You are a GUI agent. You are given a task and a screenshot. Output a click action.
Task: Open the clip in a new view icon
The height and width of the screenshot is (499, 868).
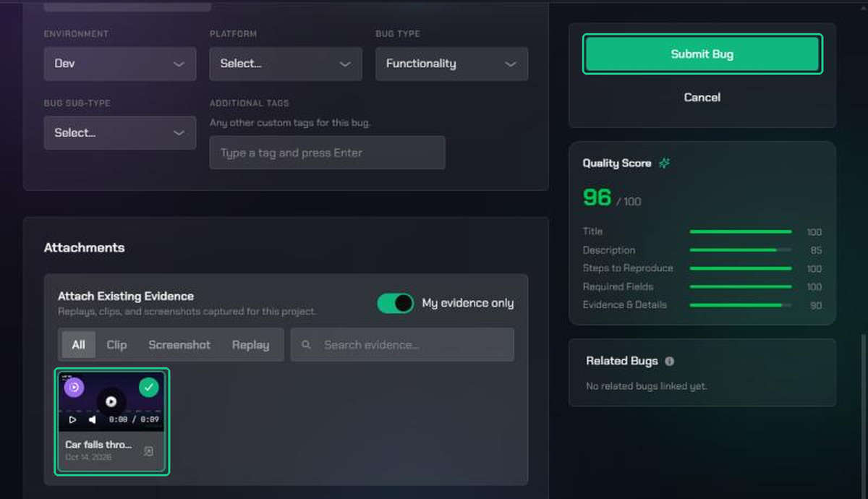148,451
